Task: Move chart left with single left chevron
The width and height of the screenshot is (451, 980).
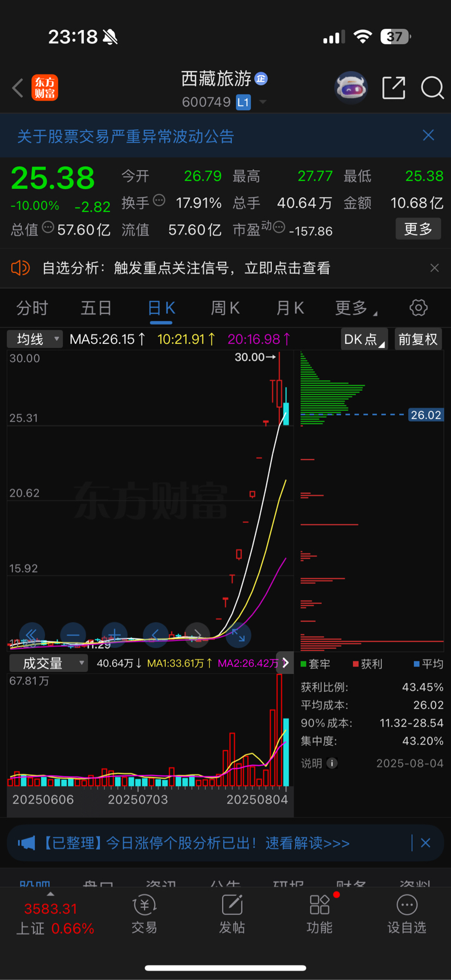Action: point(156,635)
